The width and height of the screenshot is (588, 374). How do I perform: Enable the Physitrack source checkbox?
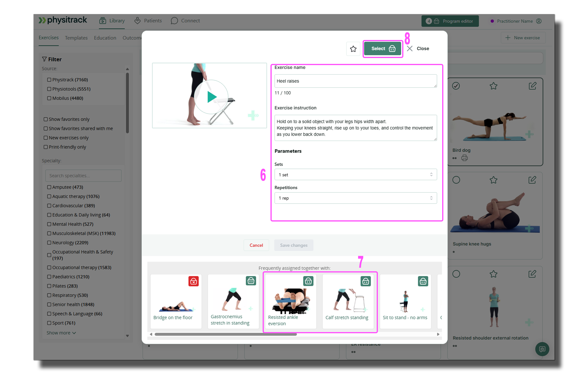[x=49, y=80]
